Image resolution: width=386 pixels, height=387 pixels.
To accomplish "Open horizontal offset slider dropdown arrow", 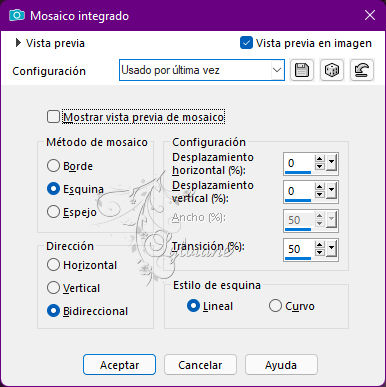I will click(x=331, y=163).
